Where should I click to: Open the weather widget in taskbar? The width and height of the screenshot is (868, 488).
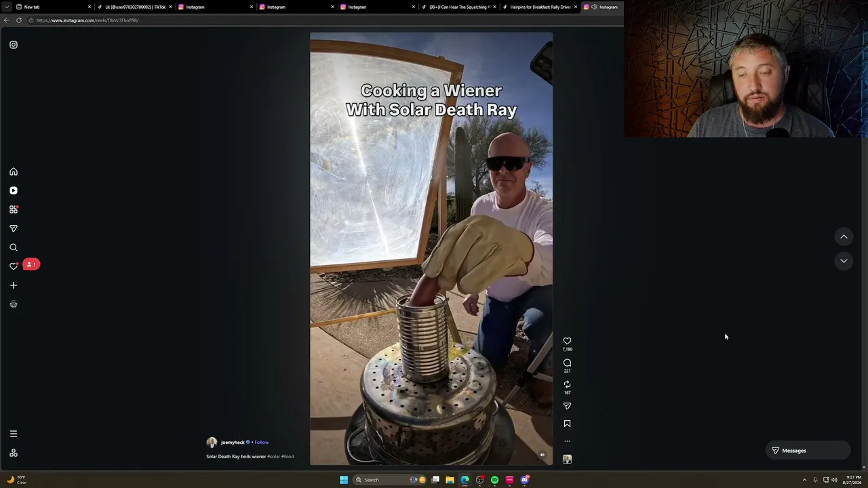16,480
